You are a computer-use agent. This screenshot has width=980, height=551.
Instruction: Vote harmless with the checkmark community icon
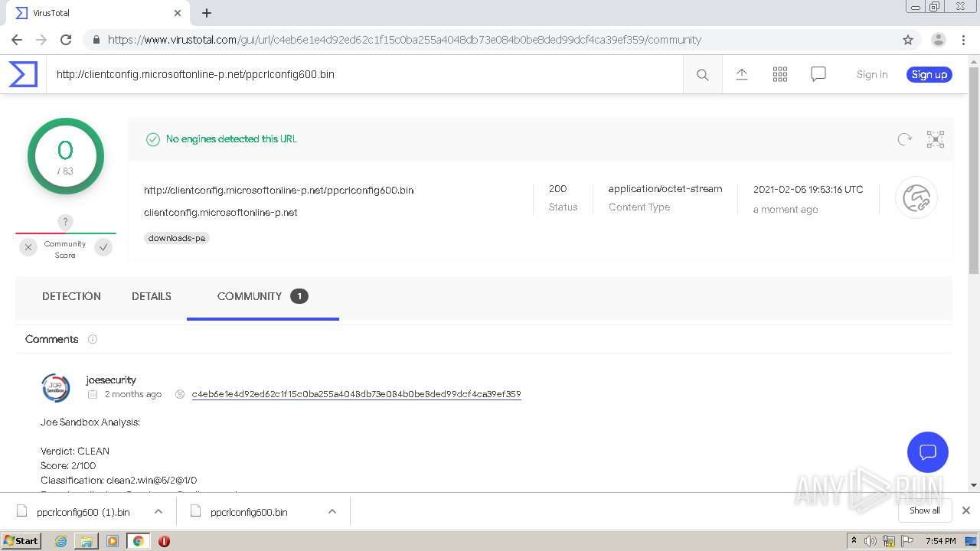103,247
